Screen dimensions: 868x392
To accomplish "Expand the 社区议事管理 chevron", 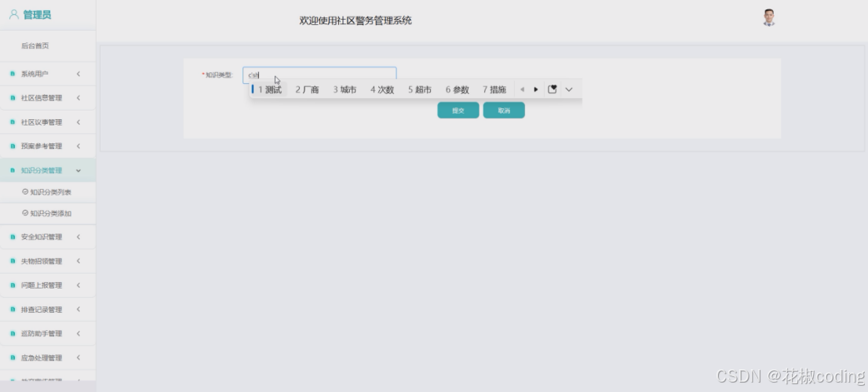I will click(x=78, y=122).
